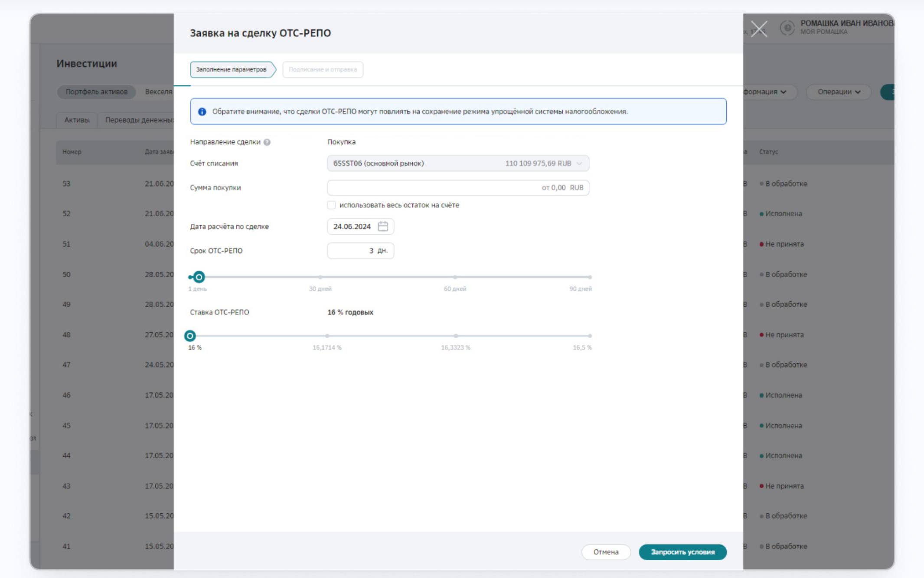Click the 90 дней end of term slider
This screenshot has width=924, height=578.
(x=590, y=277)
